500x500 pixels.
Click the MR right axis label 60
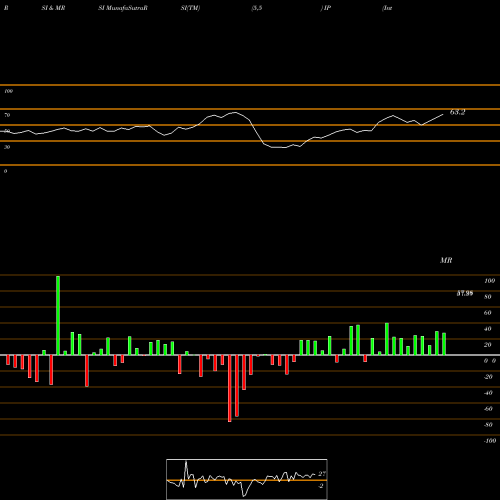point(488,313)
